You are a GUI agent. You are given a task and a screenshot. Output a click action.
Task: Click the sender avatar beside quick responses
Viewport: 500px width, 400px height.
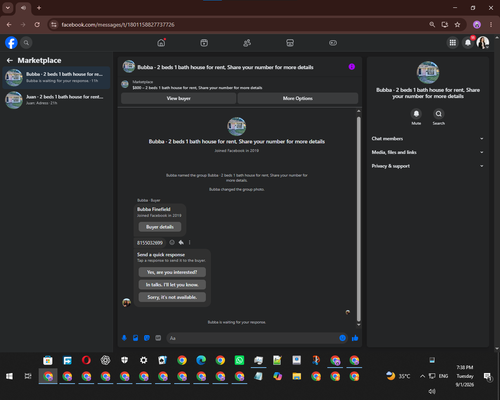(126, 303)
